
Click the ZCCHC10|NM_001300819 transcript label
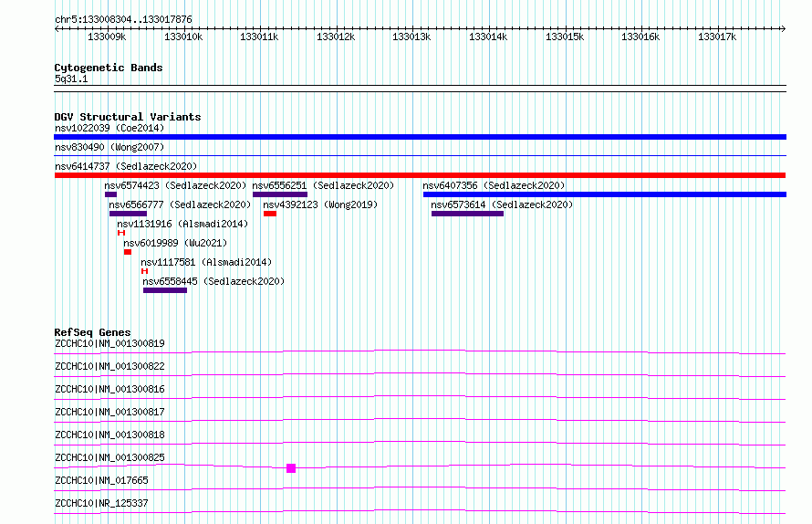(x=109, y=343)
